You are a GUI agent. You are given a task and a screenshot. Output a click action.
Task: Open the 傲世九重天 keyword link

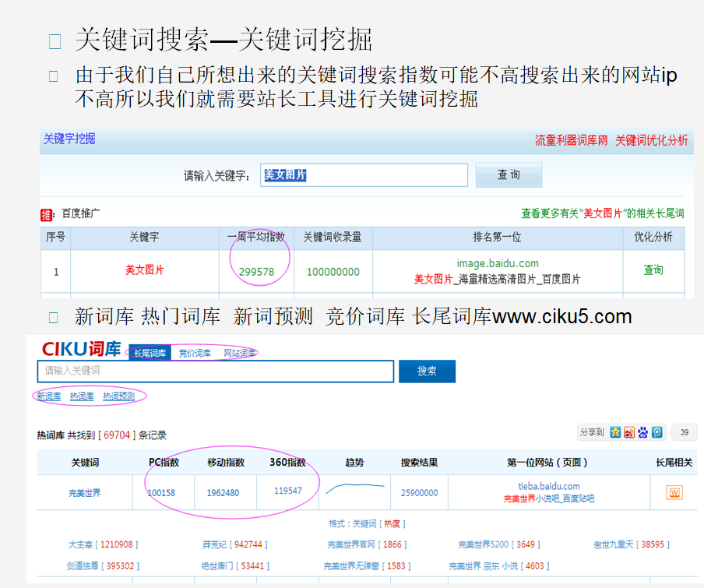click(614, 544)
